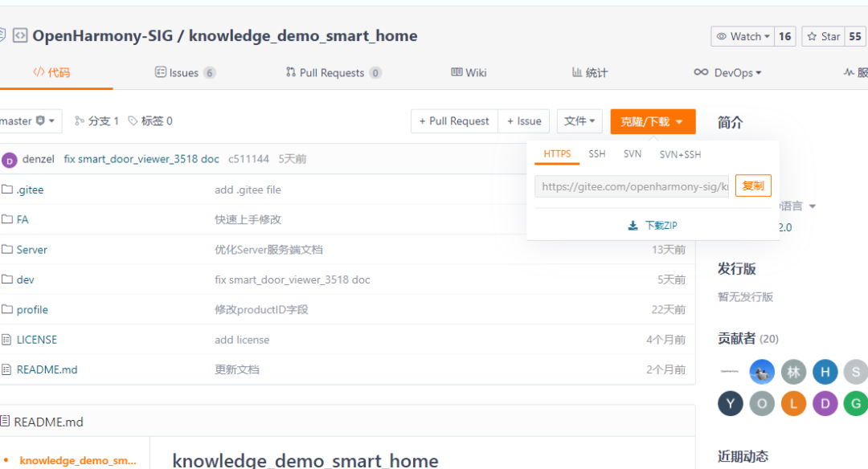
Task: Click the 贡献者 (20) heading
Action: click(x=748, y=338)
